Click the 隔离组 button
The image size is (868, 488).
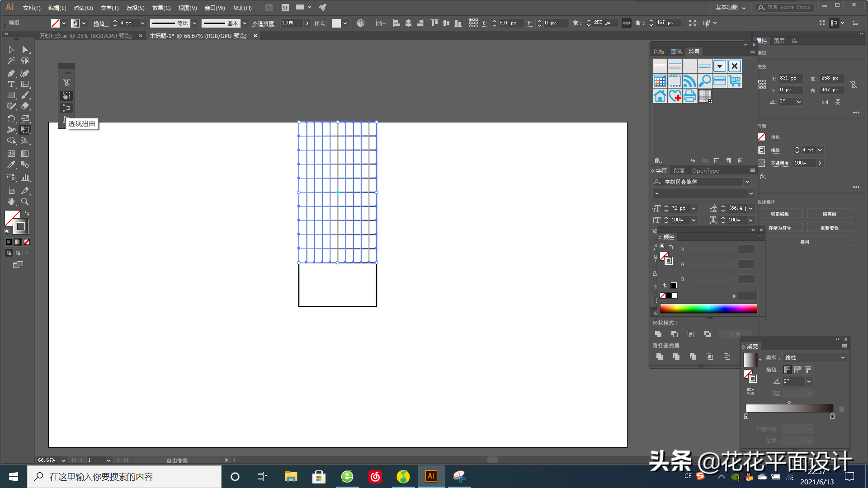(830, 214)
